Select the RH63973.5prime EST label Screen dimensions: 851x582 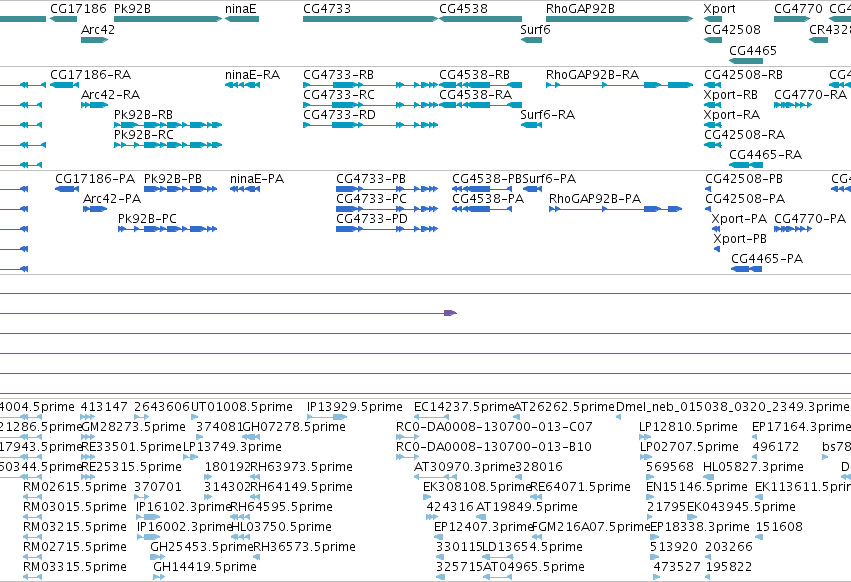pyautogui.click(x=302, y=467)
